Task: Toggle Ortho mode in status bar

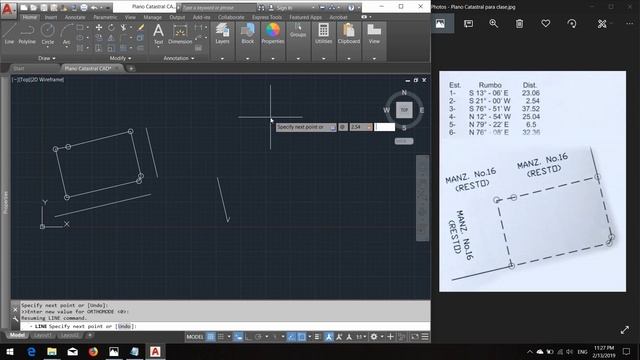Action: click(248, 337)
